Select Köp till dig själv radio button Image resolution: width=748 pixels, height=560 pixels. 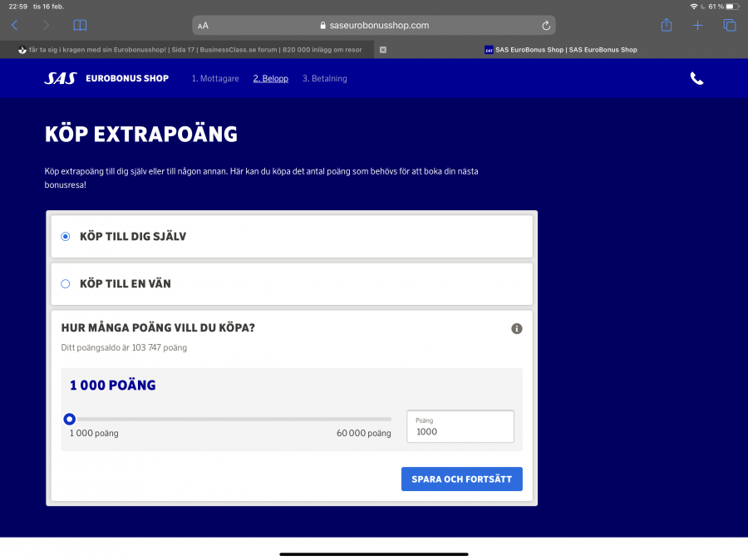pos(66,237)
